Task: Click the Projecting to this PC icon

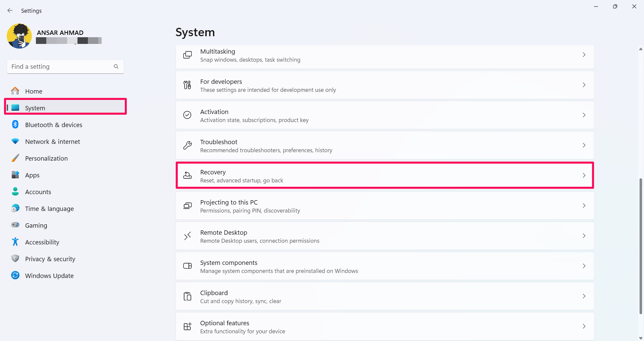Action: (x=187, y=206)
